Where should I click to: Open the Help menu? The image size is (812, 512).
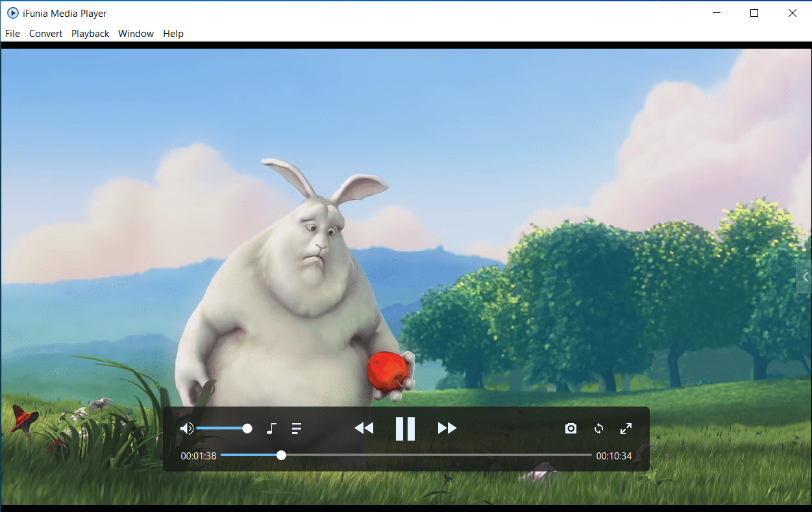[x=173, y=34]
